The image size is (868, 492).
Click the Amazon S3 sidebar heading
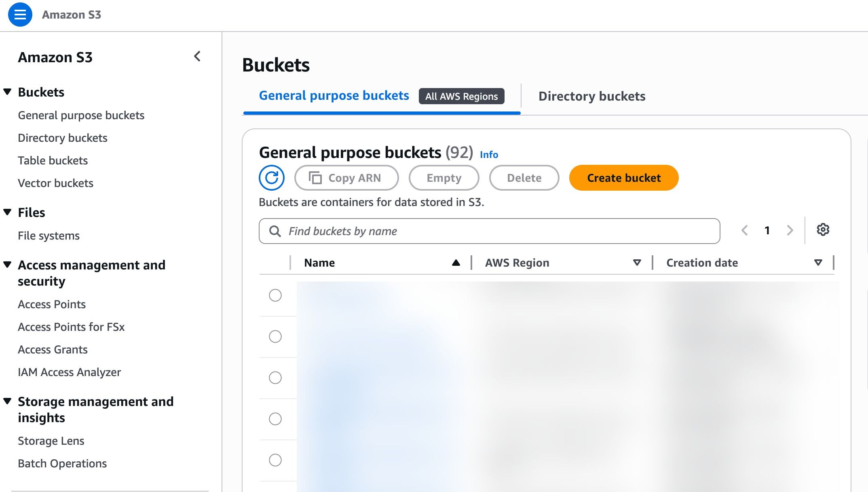tap(55, 57)
